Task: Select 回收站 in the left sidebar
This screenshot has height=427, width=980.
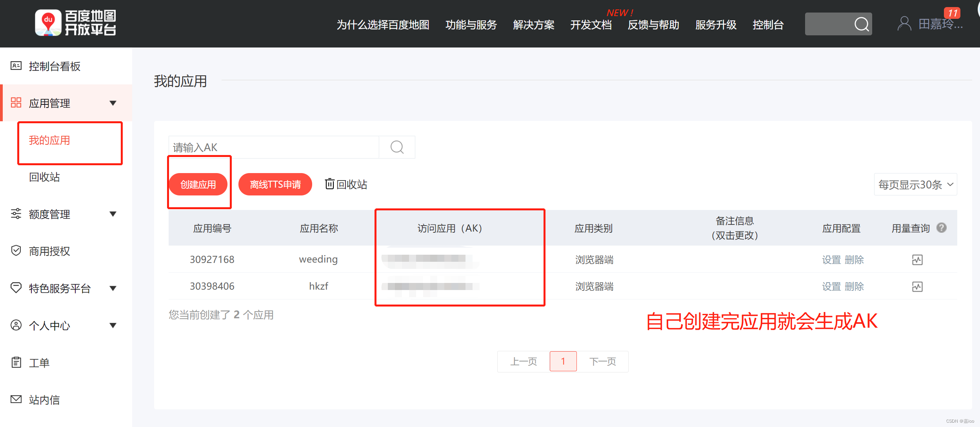Action: click(44, 177)
